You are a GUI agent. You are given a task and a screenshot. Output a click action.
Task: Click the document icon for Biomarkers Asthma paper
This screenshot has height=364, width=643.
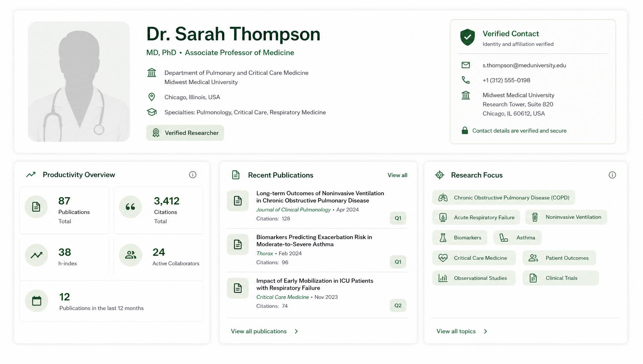tap(238, 245)
